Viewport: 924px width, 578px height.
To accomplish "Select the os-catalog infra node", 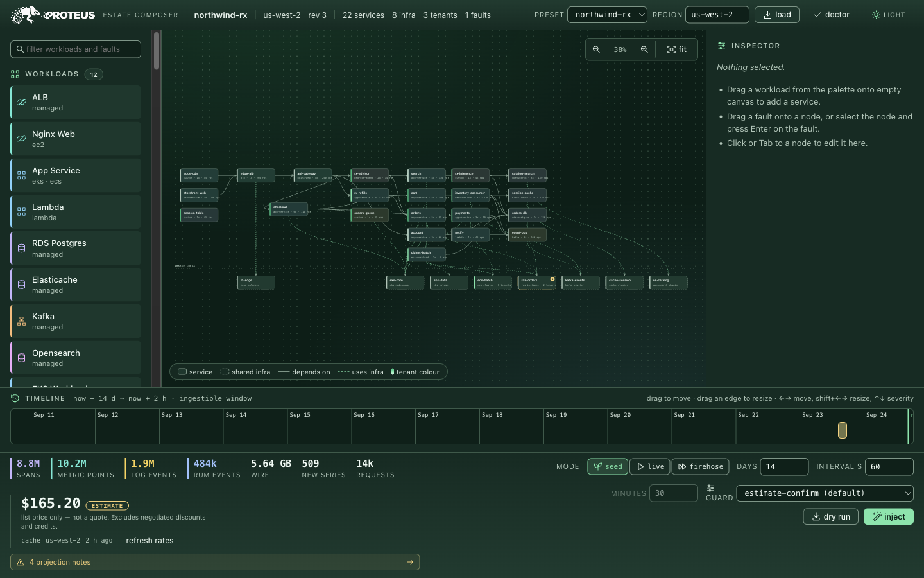I will pos(669,283).
